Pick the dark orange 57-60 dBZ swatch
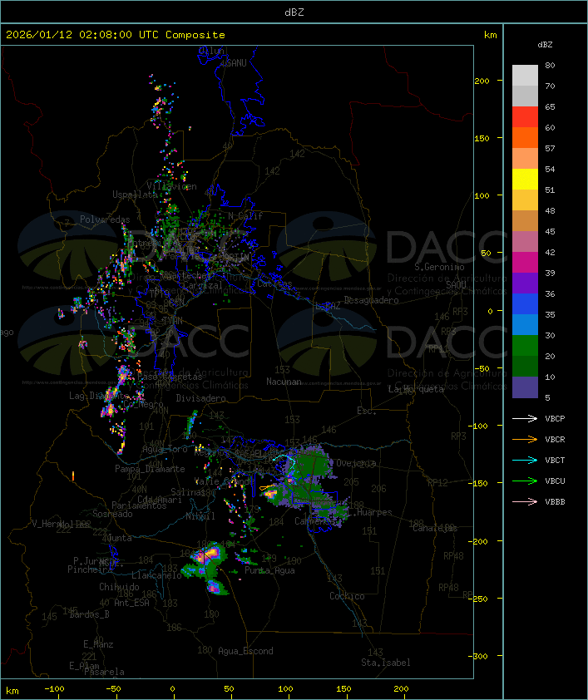Screen dimensions: 588x700 tap(525, 138)
